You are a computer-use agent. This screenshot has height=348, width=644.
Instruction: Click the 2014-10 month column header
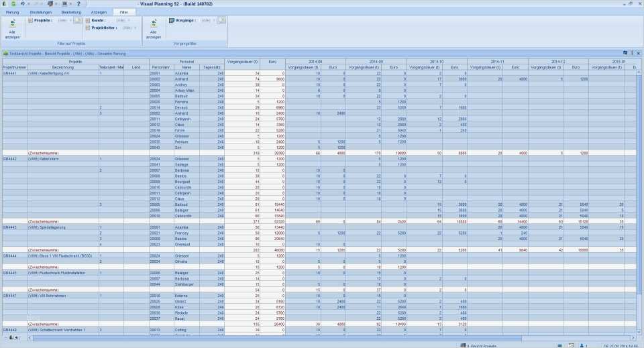click(x=437, y=62)
